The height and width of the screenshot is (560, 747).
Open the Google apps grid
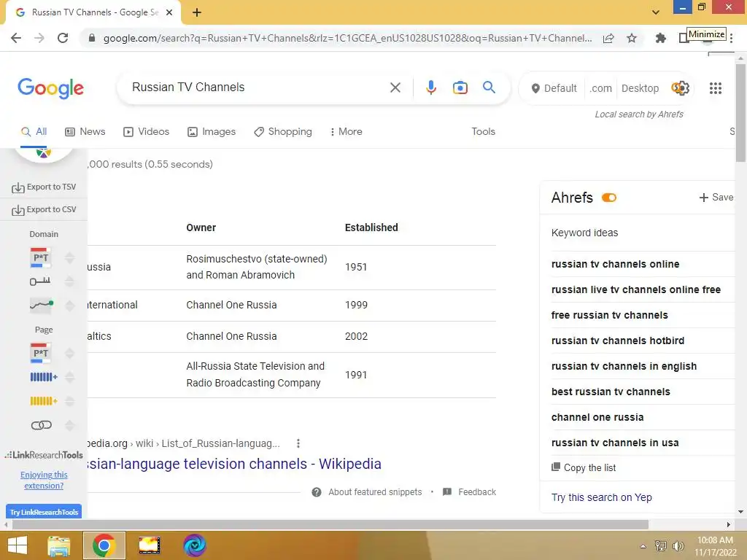click(x=715, y=88)
